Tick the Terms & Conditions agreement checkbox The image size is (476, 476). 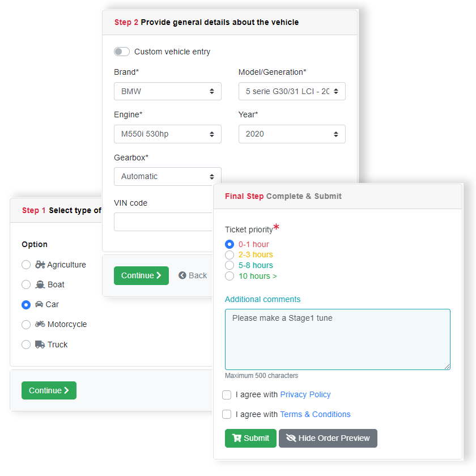click(227, 414)
